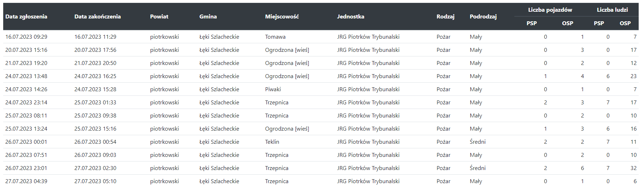
Task: Click Średni in the 26.07.2023 00:01 row
Action: (x=477, y=142)
